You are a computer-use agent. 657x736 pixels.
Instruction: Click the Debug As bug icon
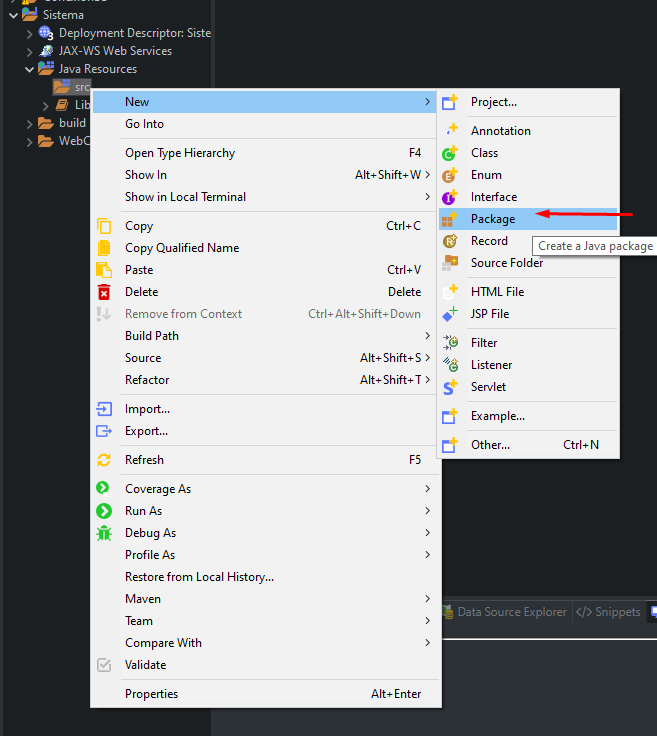[x=104, y=533]
